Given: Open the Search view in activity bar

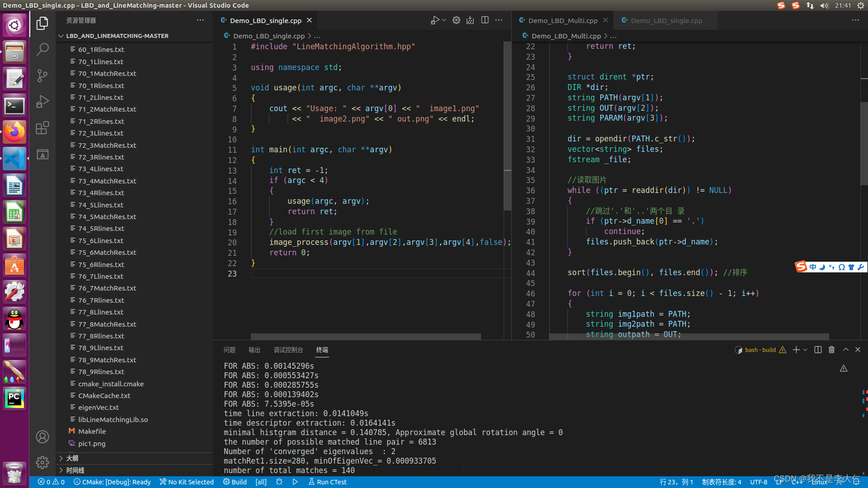Looking at the screenshot, I should [x=42, y=49].
